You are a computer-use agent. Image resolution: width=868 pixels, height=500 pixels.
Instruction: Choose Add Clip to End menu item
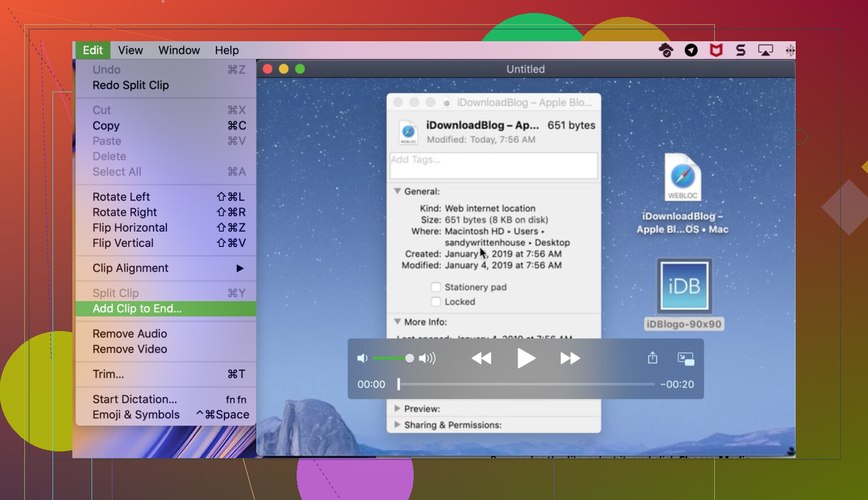point(137,308)
